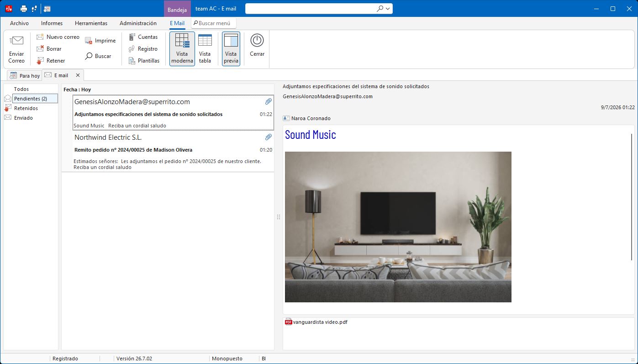Image resolution: width=638 pixels, height=364 pixels.
Task: Click paperclip on GenesisAlonzoMadera email
Action: pos(269,101)
